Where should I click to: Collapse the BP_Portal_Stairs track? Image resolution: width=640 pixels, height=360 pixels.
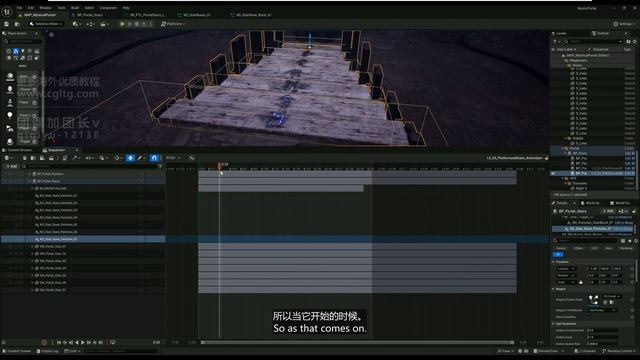[x=30, y=181]
